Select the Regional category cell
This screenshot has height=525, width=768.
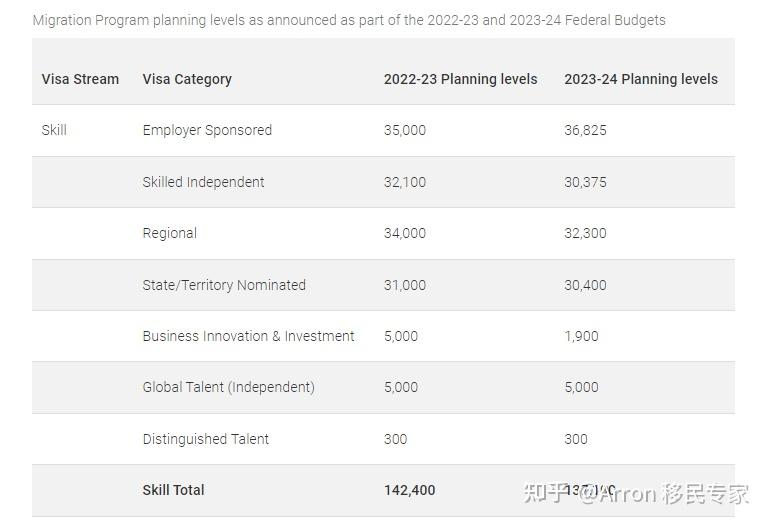pyautogui.click(x=169, y=233)
